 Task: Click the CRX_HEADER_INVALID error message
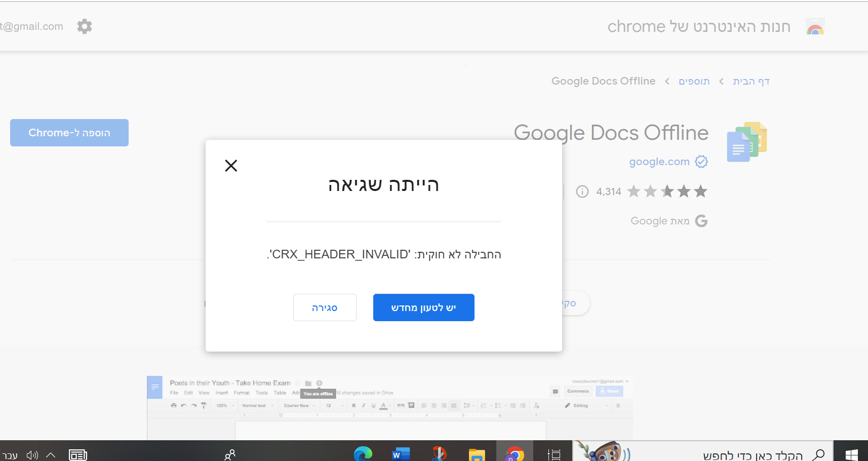pyautogui.click(x=384, y=254)
